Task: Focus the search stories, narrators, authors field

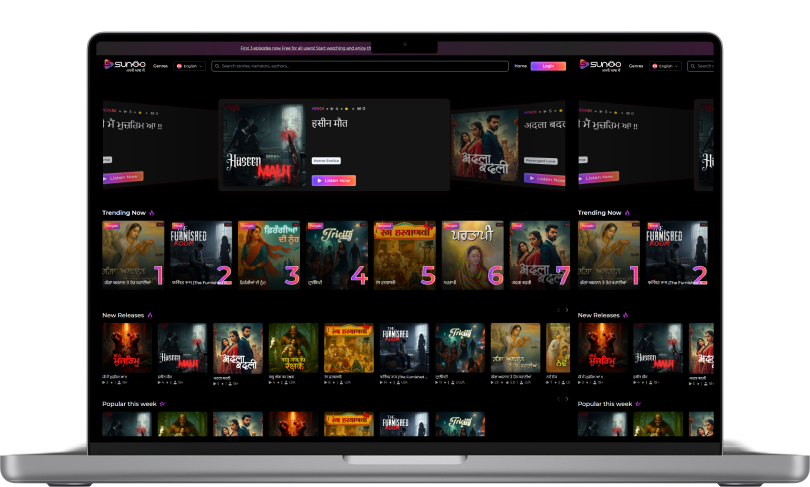Action: tap(360, 66)
